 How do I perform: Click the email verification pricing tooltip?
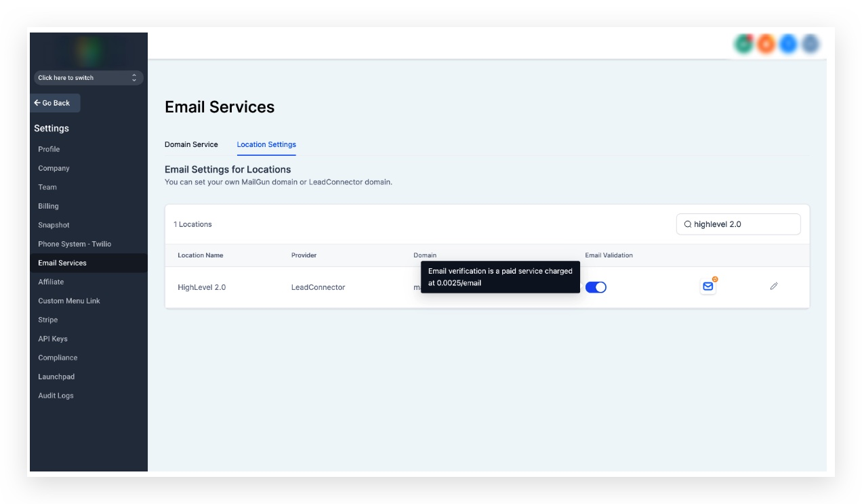tap(501, 277)
